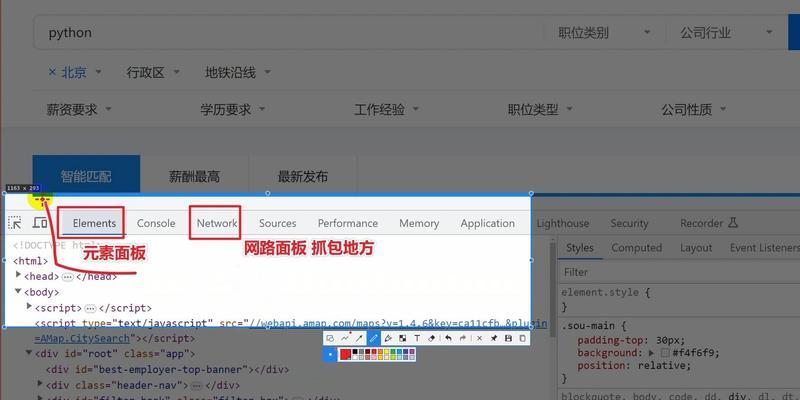Click the redo arrow in annotation toolbar
This screenshot has width=800, height=400.
463,338
